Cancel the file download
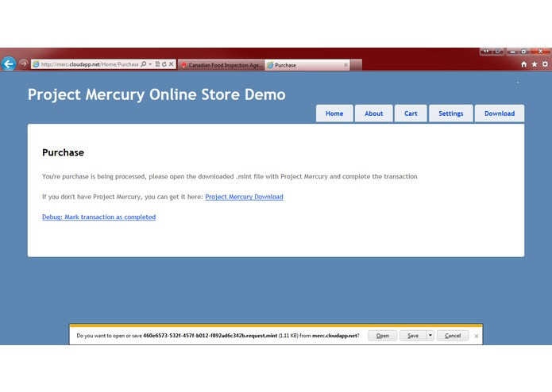552x392 pixels. point(453,336)
